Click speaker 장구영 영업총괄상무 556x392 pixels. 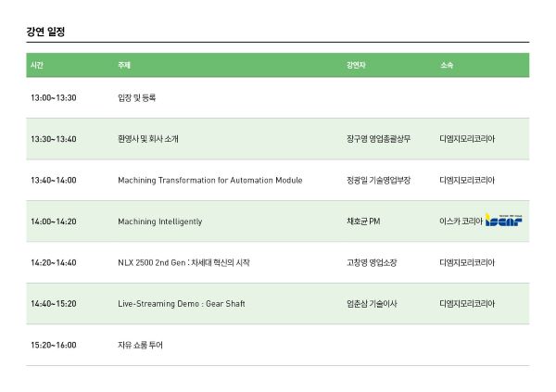click(x=378, y=139)
